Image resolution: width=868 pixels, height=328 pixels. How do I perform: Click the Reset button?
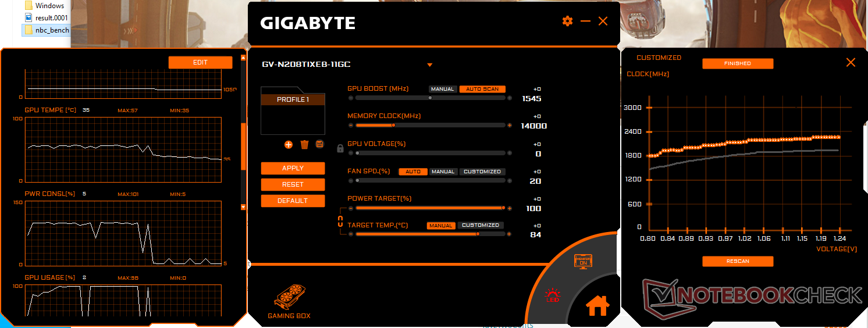tap(293, 184)
